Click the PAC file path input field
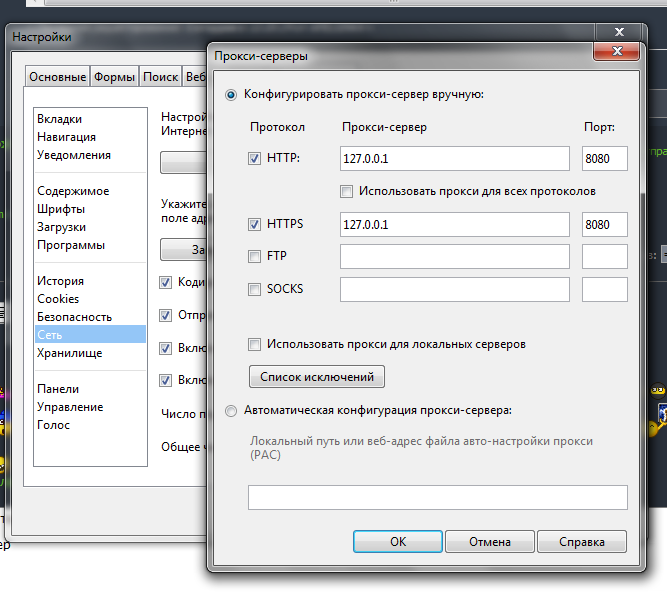 (438, 497)
